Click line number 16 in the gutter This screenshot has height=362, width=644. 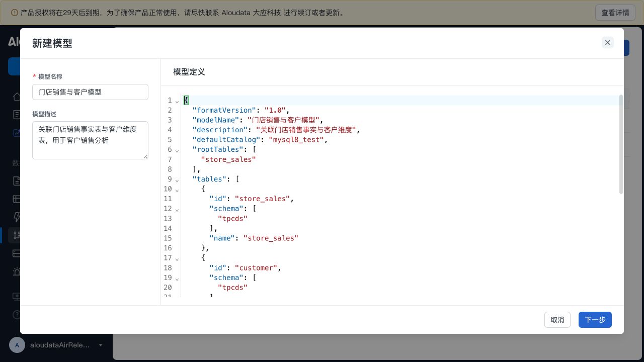click(168, 248)
